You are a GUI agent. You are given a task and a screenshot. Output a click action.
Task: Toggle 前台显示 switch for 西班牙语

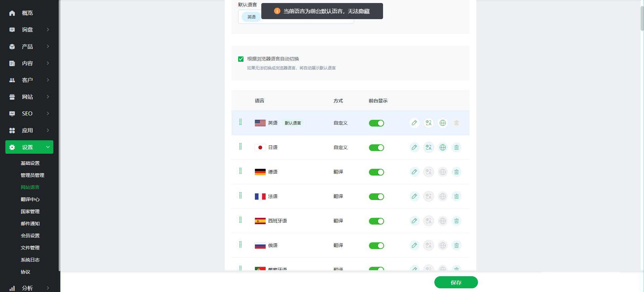point(376,221)
